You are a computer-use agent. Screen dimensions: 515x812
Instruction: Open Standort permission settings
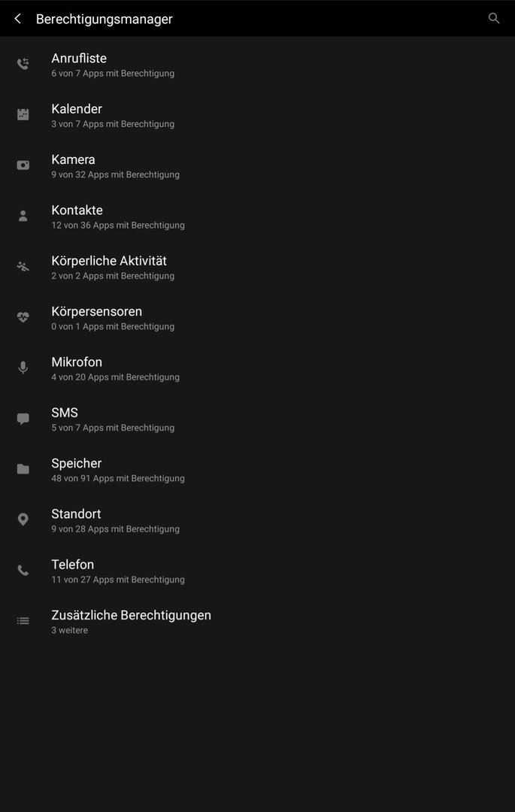pyautogui.click(x=257, y=520)
